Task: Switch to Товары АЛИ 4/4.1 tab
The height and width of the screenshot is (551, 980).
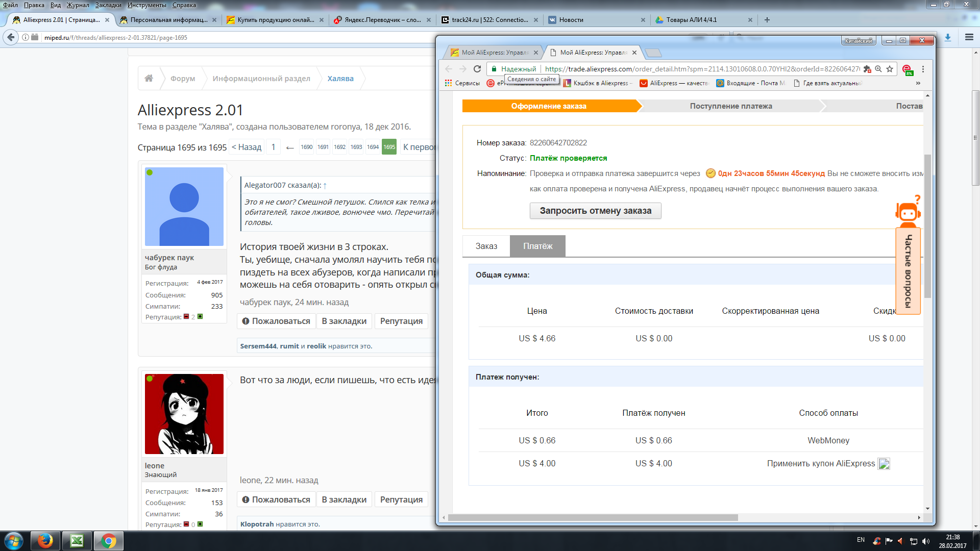Action: click(x=704, y=20)
